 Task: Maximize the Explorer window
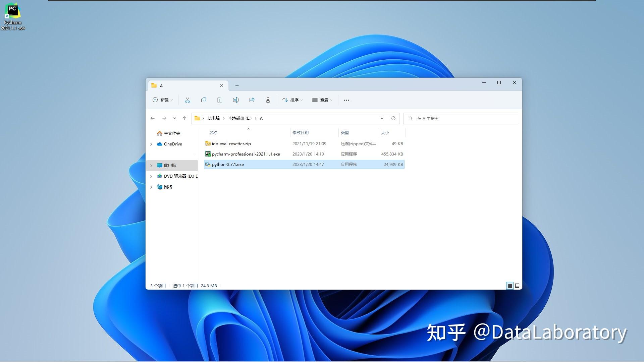pos(499,82)
